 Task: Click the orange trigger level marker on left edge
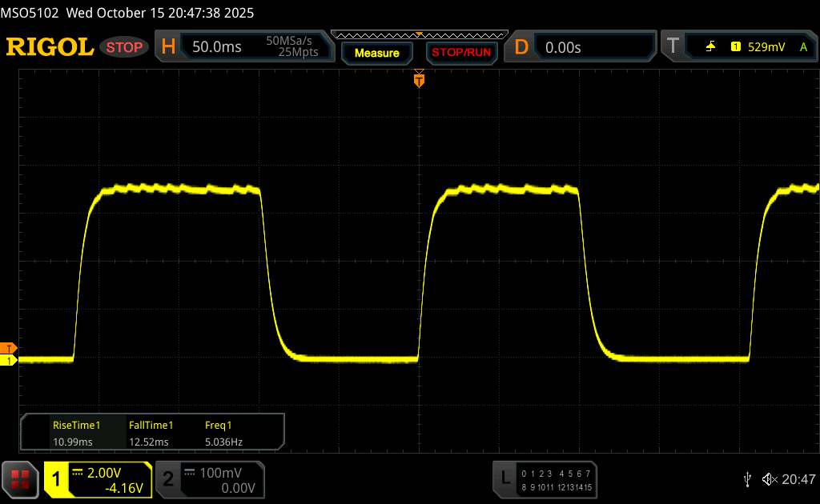pos(9,348)
